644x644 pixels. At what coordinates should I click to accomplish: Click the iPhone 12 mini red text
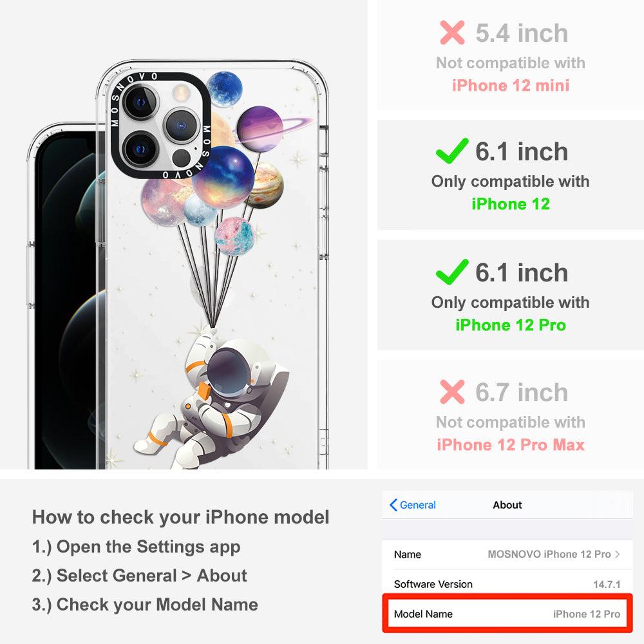pyautogui.click(x=511, y=86)
